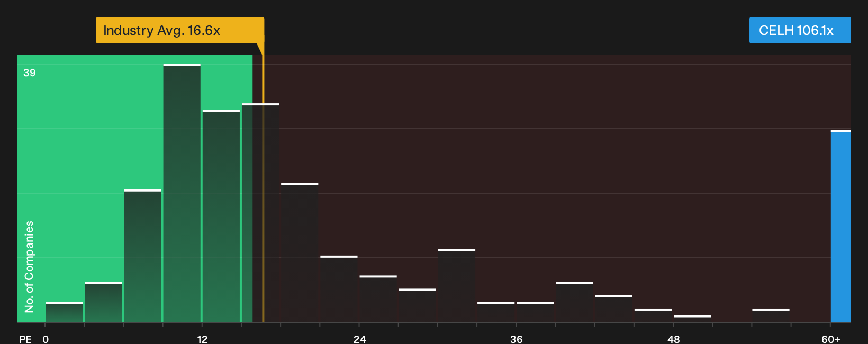Click the "0" x-axis tick label

(x=46, y=339)
